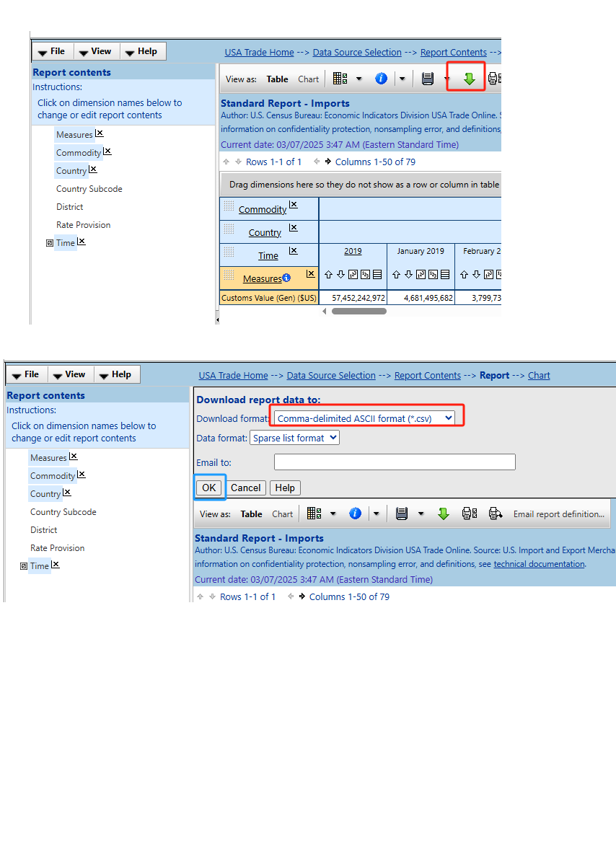Open Help menu in upper screenshot
The image size is (616, 846).
click(142, 51)
